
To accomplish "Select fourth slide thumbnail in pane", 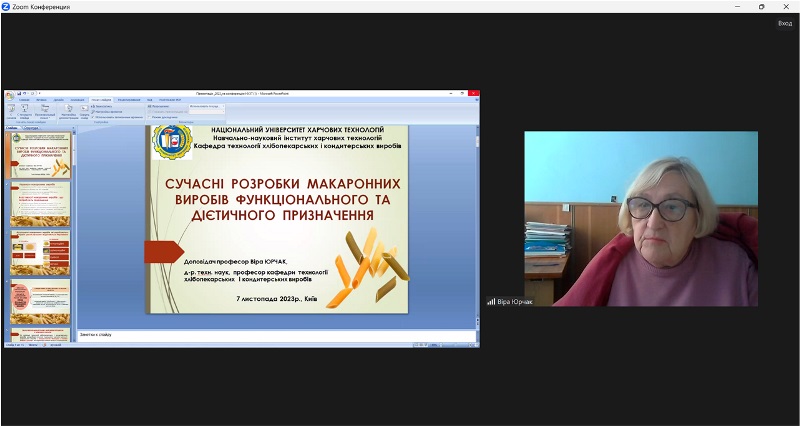I will click(40, 302).
